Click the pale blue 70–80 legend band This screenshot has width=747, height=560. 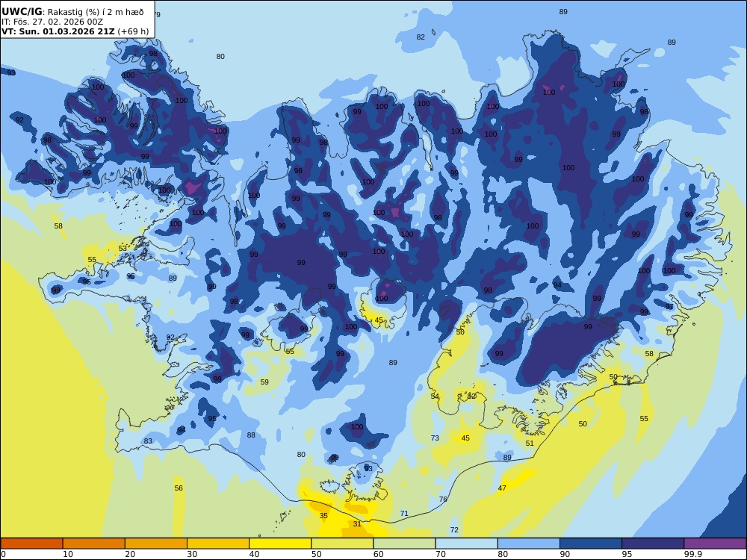[x=466, y=544]
